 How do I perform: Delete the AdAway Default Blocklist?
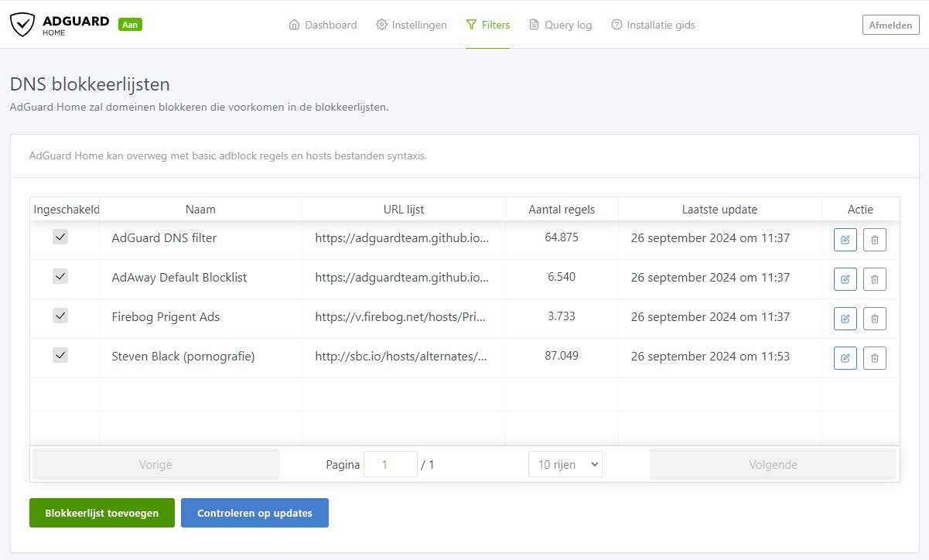click(x=875, y=279)
